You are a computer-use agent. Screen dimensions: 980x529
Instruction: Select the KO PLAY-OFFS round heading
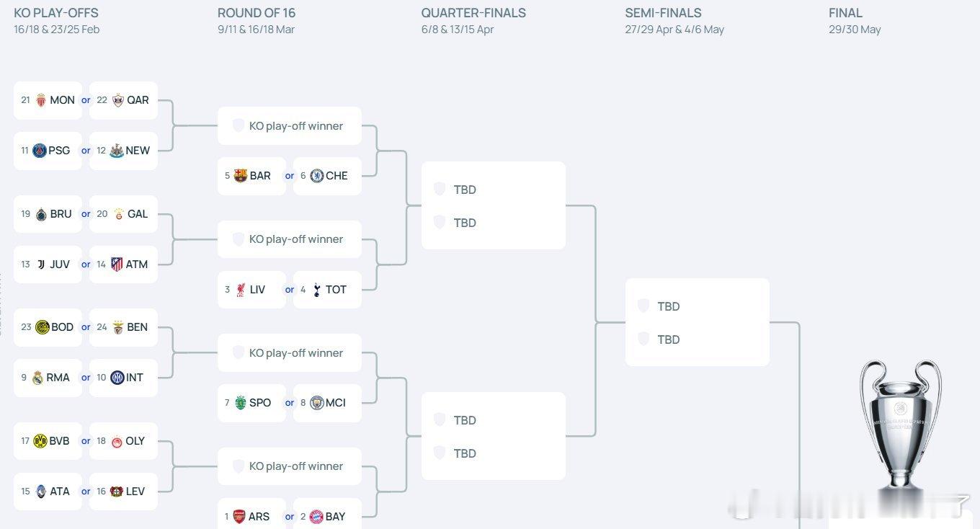(x=56, y=13)
